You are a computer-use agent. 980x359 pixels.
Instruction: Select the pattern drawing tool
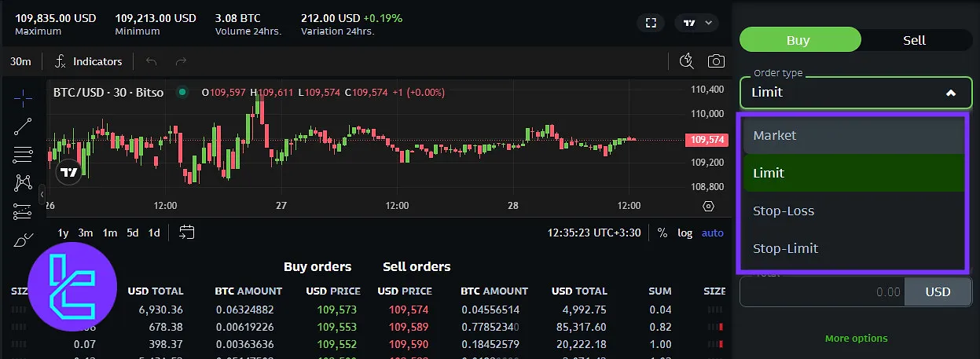click(x=23, y=183)
